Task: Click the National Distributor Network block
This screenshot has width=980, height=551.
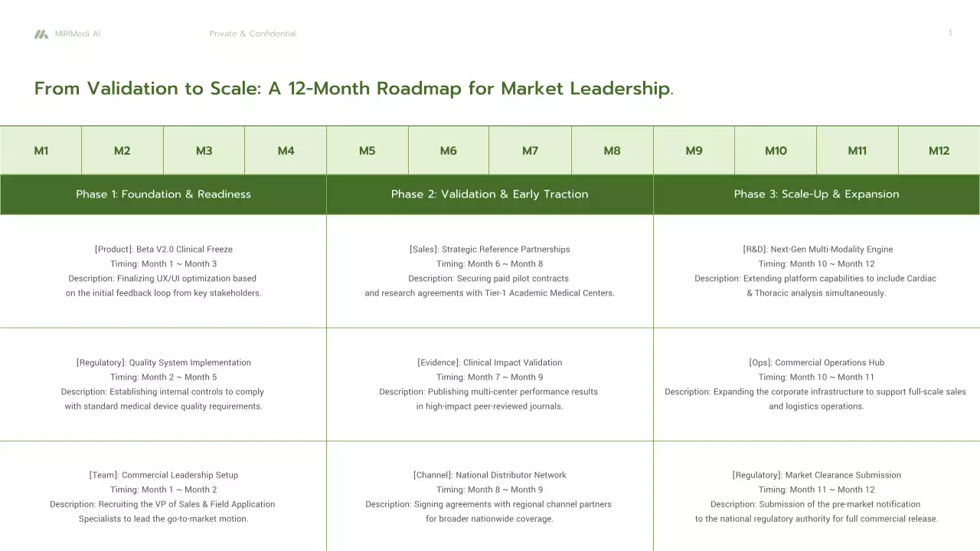Action: (490, 497)
